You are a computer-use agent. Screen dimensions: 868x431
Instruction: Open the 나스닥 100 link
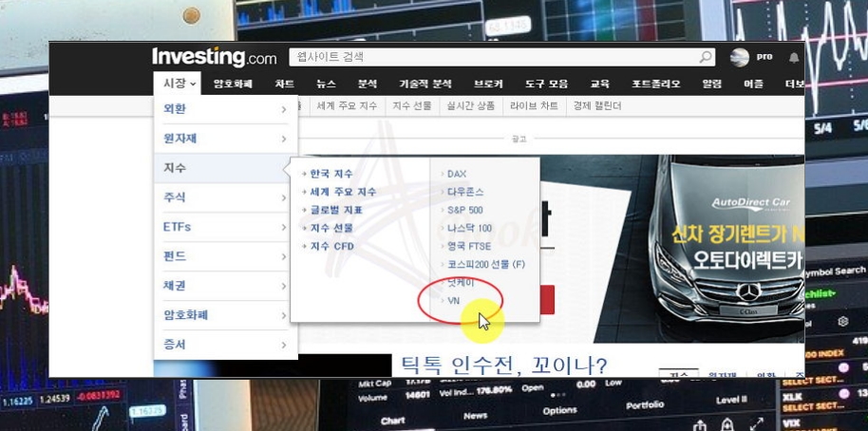click(x=469, y=228)
